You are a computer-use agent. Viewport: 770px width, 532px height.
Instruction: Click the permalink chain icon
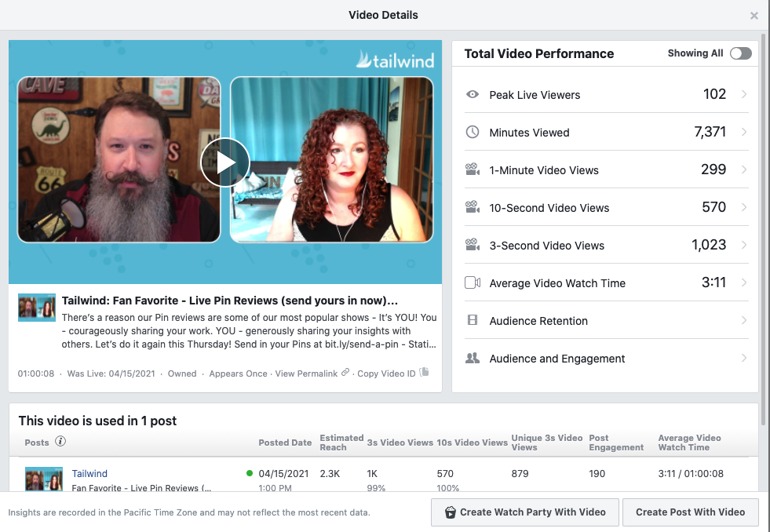click(345, 373)
